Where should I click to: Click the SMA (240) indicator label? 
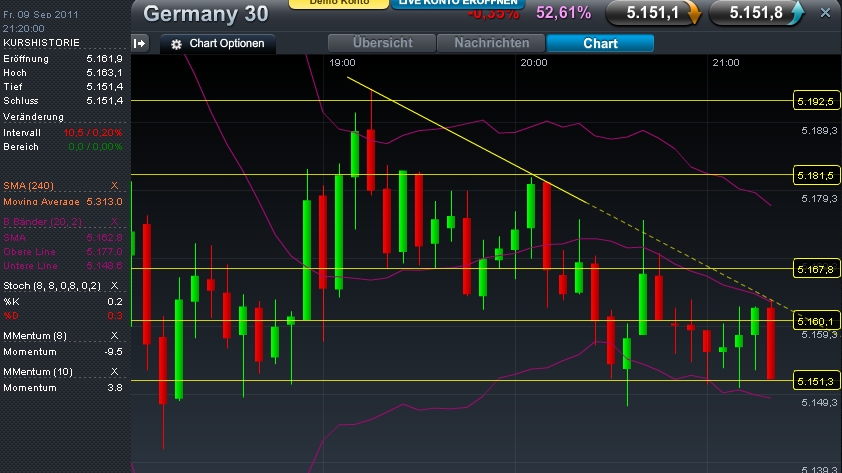(28, 186)
